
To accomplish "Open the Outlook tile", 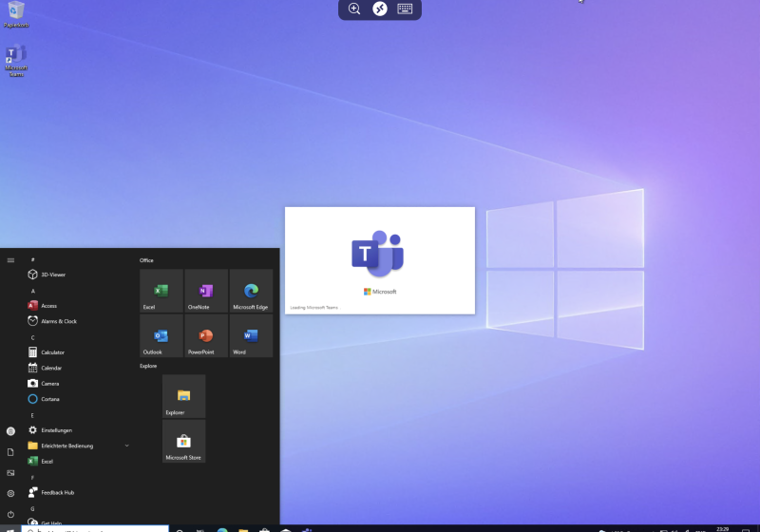I will [161, 336].
